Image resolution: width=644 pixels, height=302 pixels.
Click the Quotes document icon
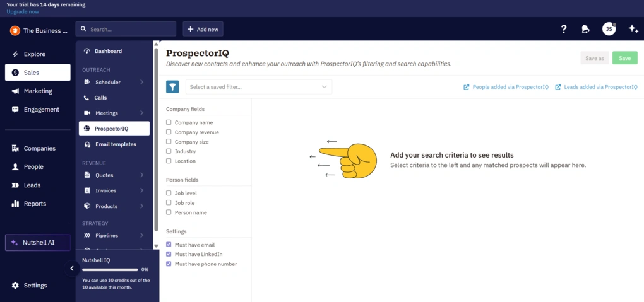(87, 175)
